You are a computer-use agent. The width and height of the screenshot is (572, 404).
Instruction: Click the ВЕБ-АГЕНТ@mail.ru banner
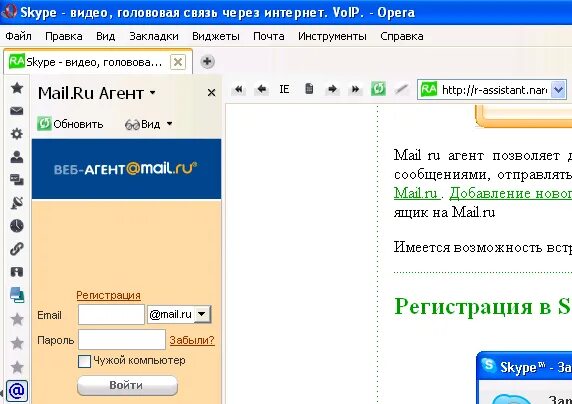click(x=126, y=169)
